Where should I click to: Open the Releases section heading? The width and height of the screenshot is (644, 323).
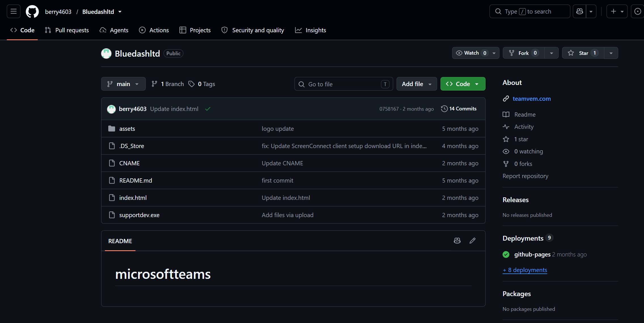[515, 200]
